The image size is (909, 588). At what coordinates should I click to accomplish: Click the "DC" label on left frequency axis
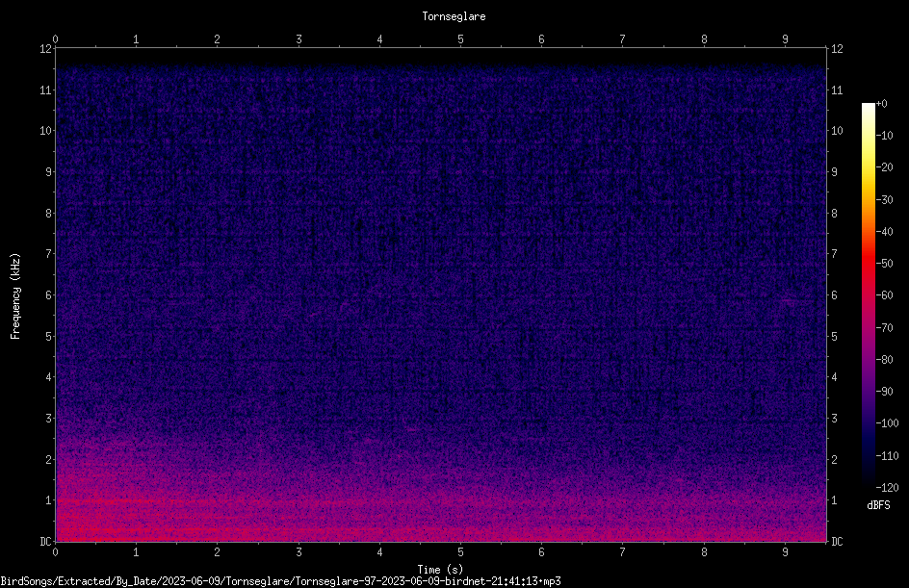tap(45, 542)
